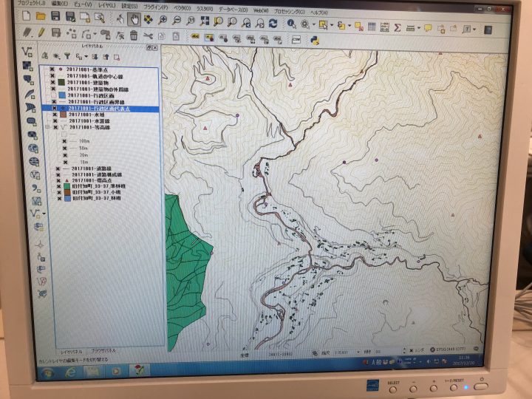Toggle visibility of 20171001-水域 layer
Screen dimensions: 532x399
(55, 115)
